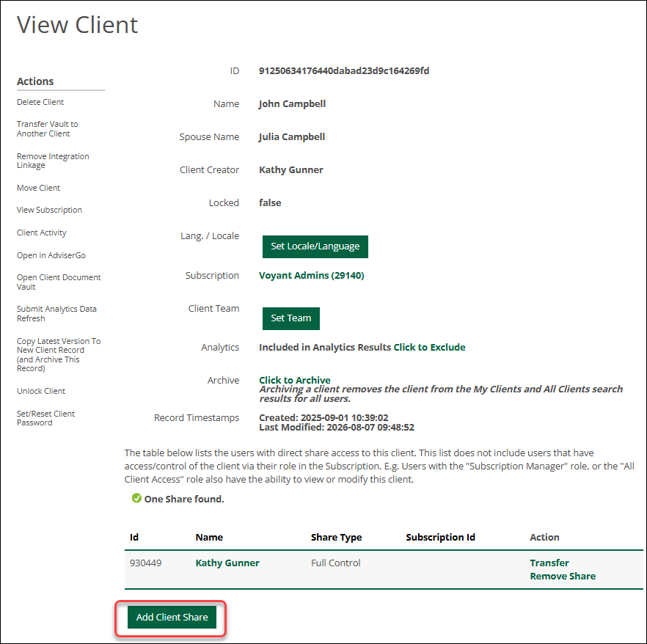Open View Subscription action
The width and height of the screenshot is (647, 644).
pos(49,210)
